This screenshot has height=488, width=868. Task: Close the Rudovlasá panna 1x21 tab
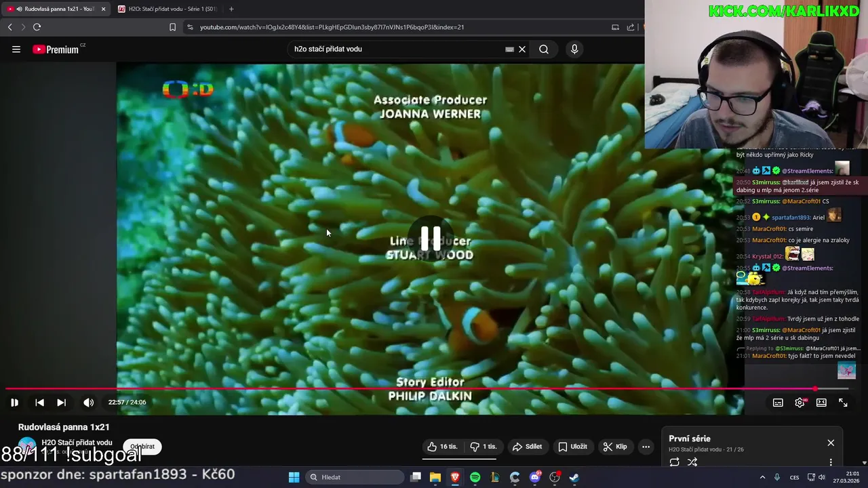[x=104, y=9]
